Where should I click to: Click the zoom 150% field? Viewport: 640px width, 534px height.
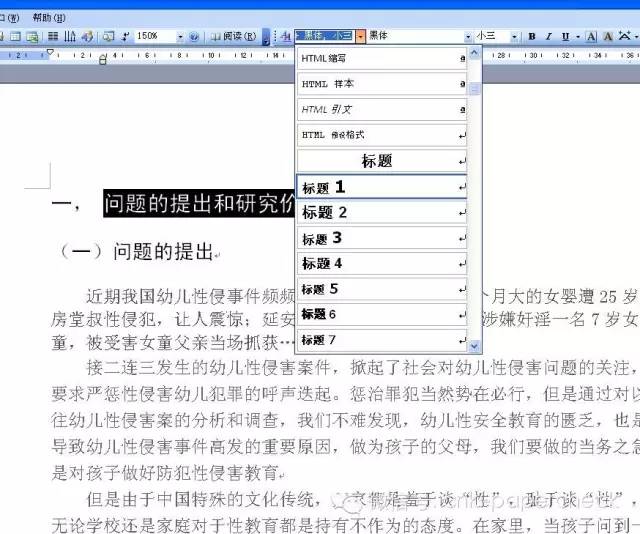pyautogui.click(x=156, y=36)
